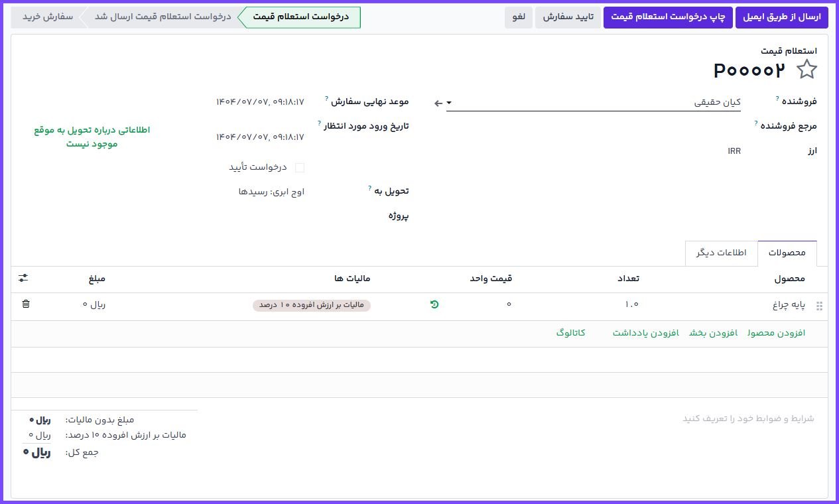Click the افزودن محصول link
Viewport: 839px width, 504px height.
tap(776, 333)
